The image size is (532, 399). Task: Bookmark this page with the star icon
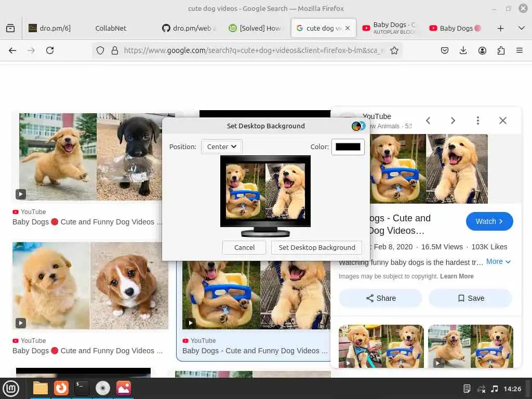coord(394,50)
